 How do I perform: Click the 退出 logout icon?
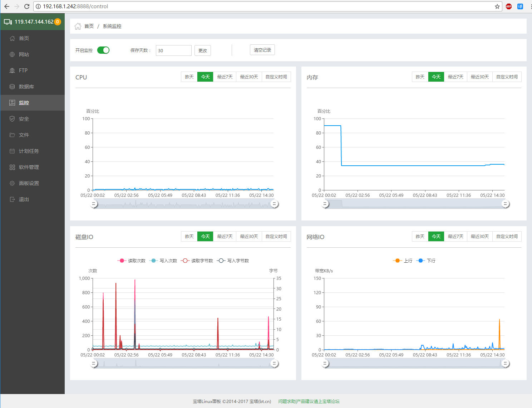[x=12, y=199]
